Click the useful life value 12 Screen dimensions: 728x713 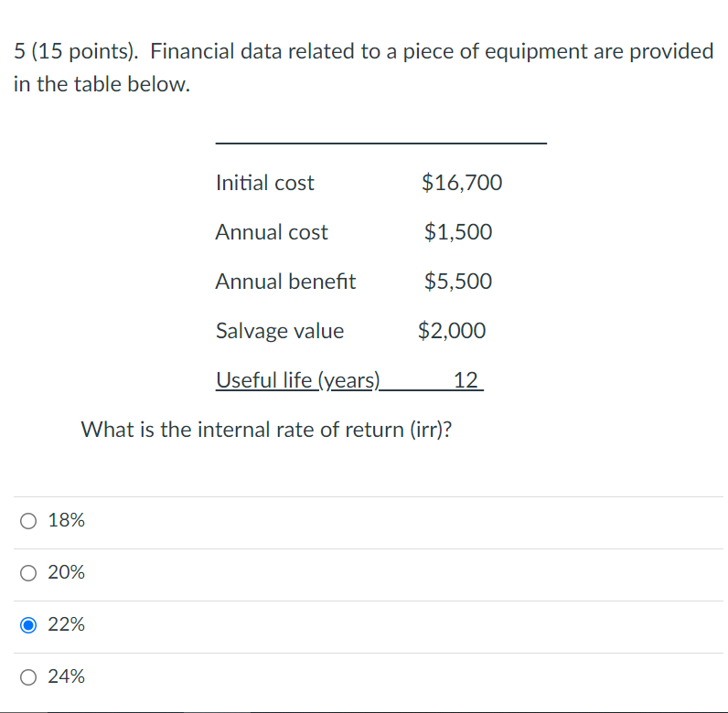click(x=466, y=380)
